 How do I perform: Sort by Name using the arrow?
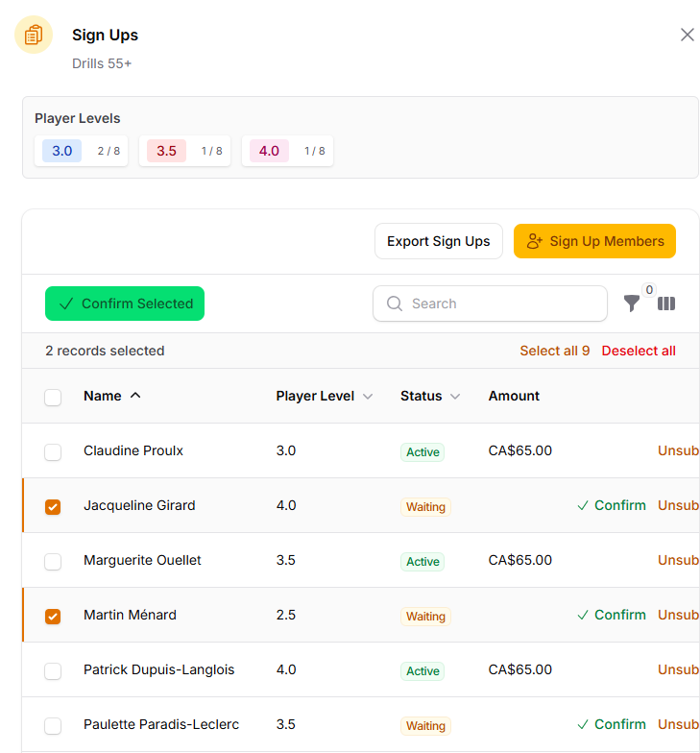(x=135, y=396)
